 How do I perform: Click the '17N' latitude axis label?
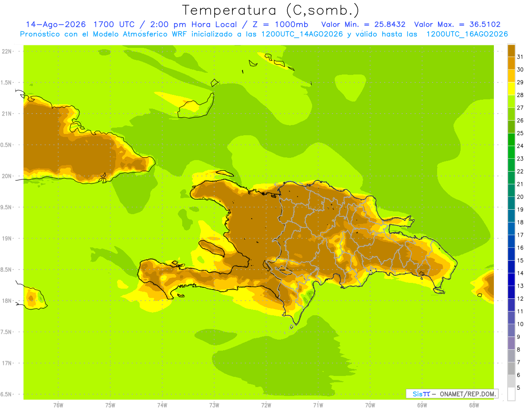click(x=6, y=363)
